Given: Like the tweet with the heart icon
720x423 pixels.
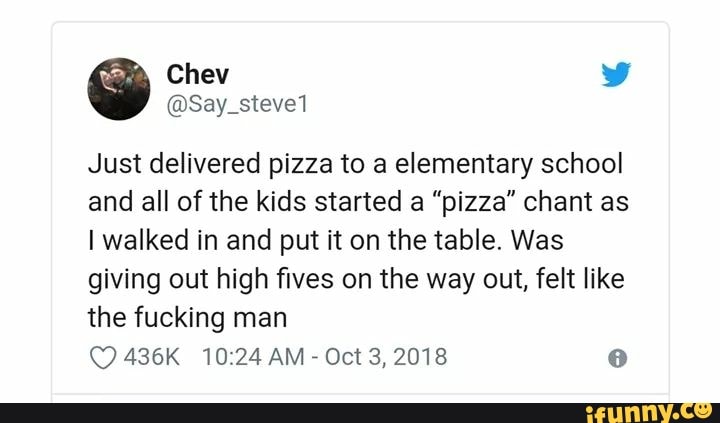Looking at the screenshot, I should coord(101,357).
